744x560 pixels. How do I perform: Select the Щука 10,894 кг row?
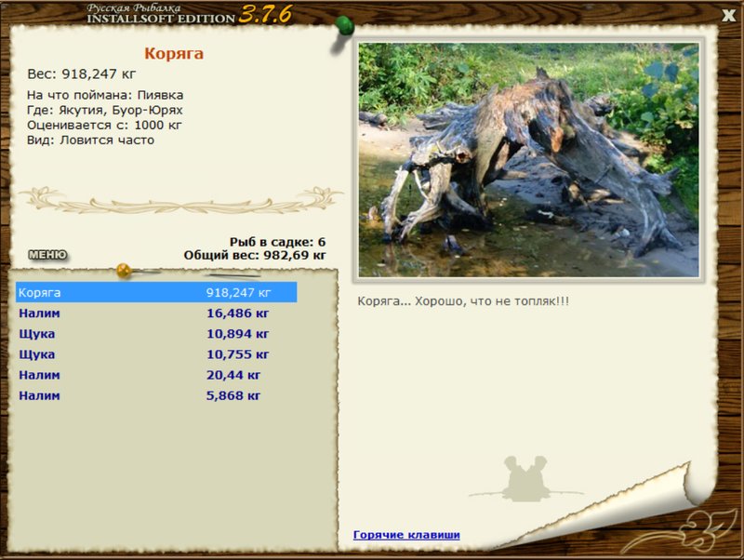[x=156, y=334]
